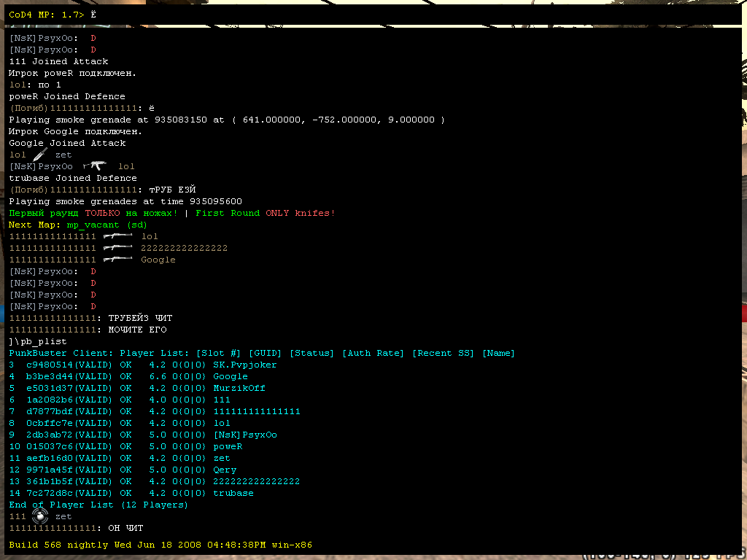
Task: Click the [Recent SS] column header
Action: click(x=443, y=353)
